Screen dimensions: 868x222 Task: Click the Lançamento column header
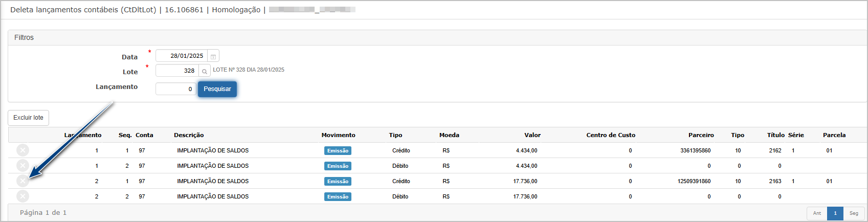pyautogui.click(x=83, y=135)
